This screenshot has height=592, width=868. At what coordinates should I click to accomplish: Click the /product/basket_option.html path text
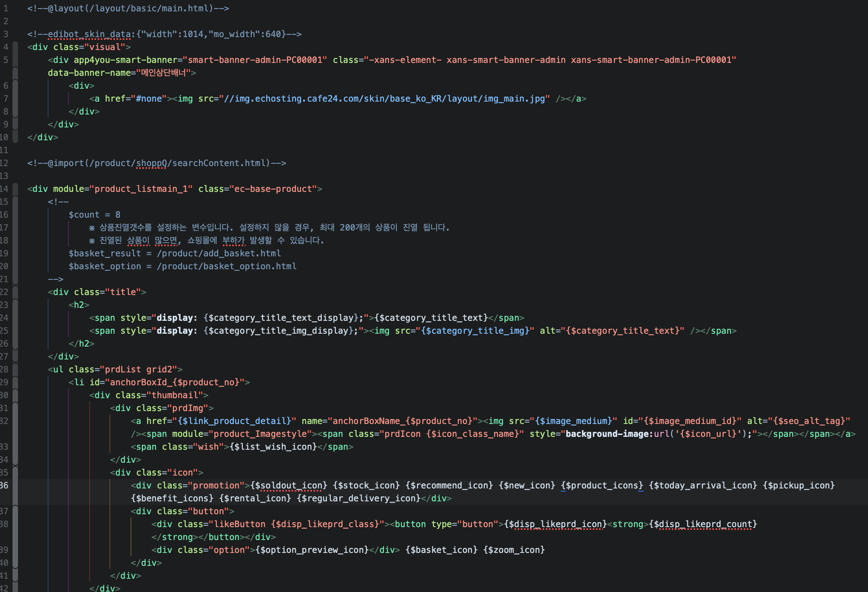click(227, 266)
